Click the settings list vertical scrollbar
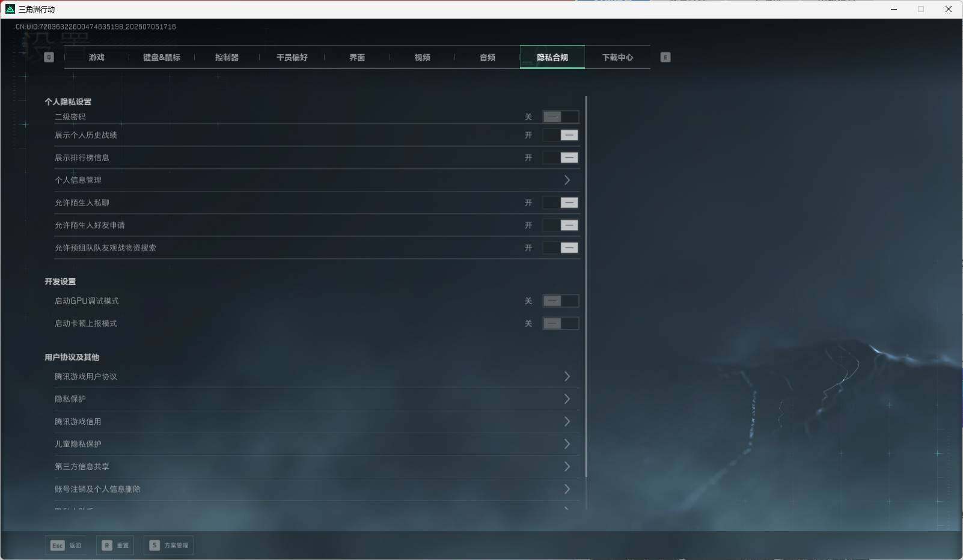 click(x=586, y=287)
